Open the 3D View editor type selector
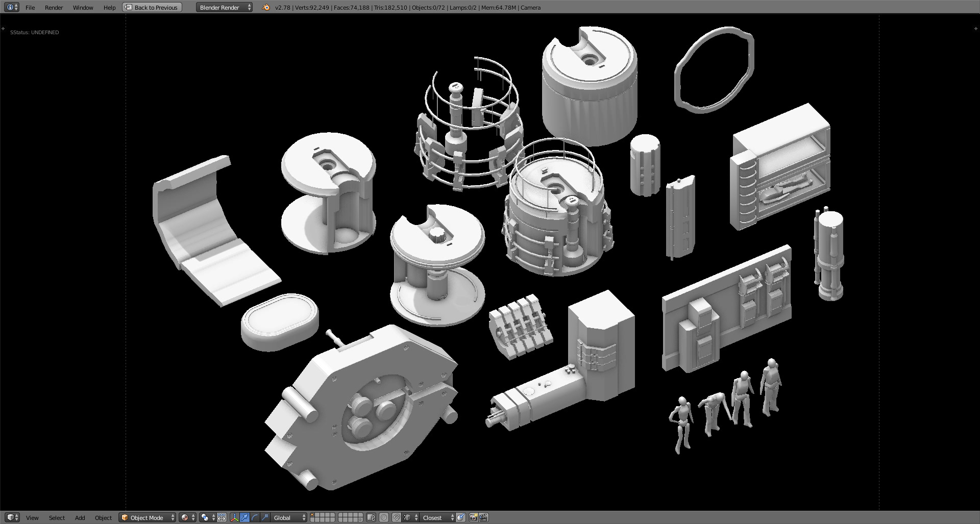 tap(11, 517)
